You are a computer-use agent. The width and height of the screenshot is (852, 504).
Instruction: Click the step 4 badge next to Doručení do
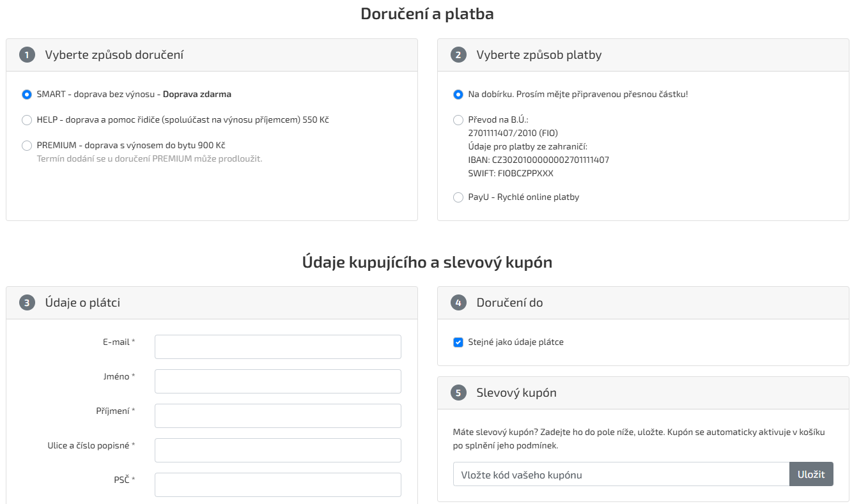(458, 303)
